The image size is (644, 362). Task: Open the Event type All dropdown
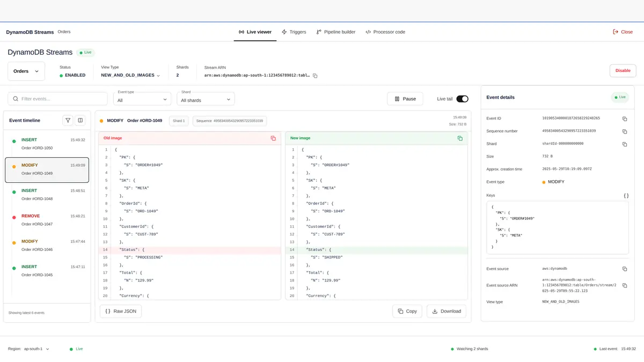pyautogui.click(x=142, y=99)
